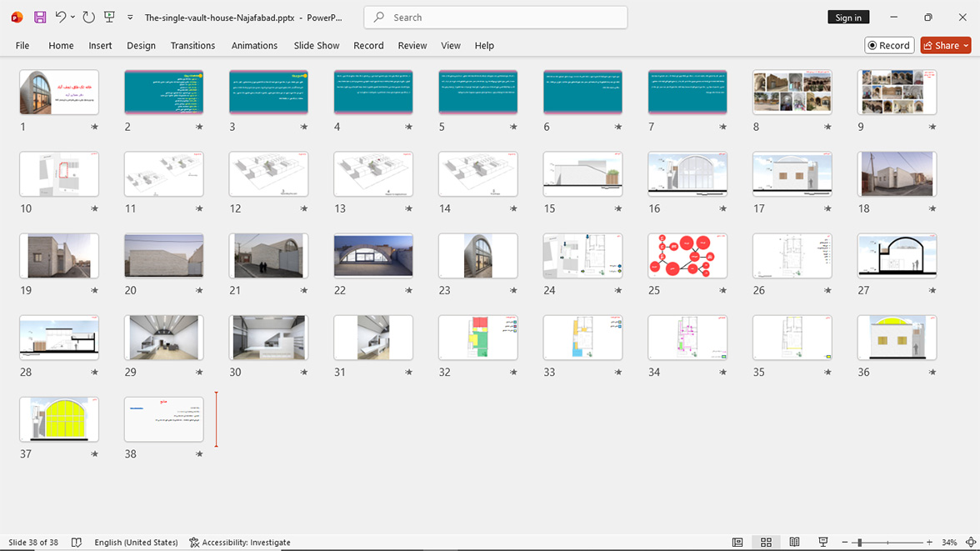Select slide 37 yellow vault thumbnail
This screenshot has height=551, width=980.
pyautogui.click(x=58, y=419)
